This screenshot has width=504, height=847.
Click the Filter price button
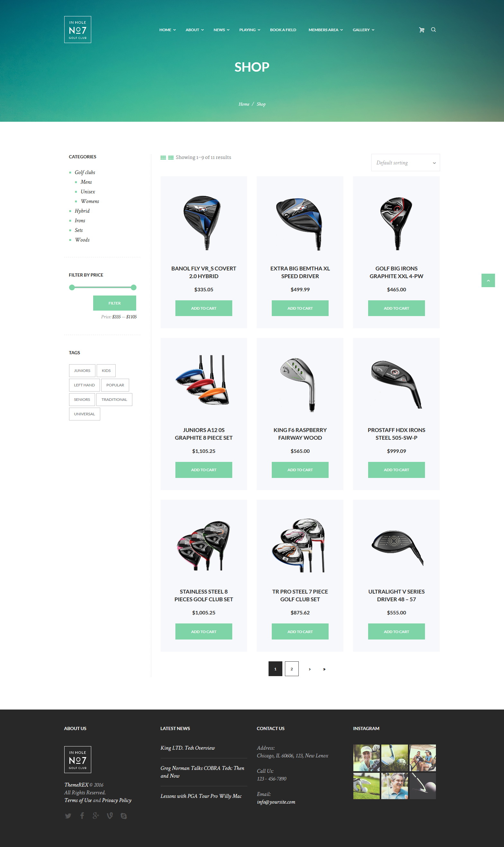pos(114,303)
